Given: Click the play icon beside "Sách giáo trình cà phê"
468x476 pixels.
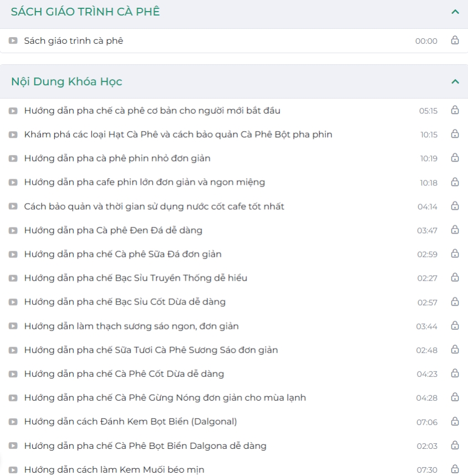Looking at the screenshot, I should [13, 40].
